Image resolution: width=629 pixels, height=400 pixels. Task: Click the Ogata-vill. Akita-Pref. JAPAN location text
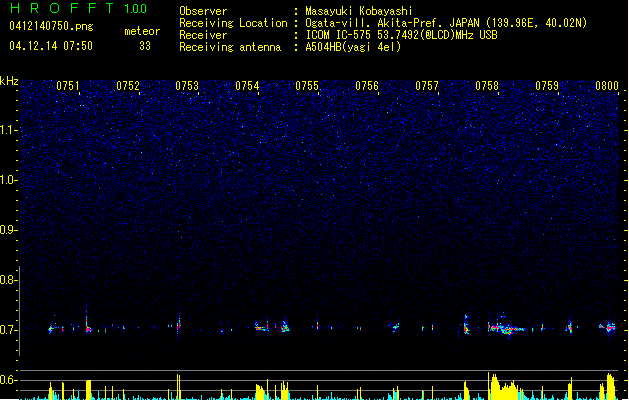(x=446, y=23)
